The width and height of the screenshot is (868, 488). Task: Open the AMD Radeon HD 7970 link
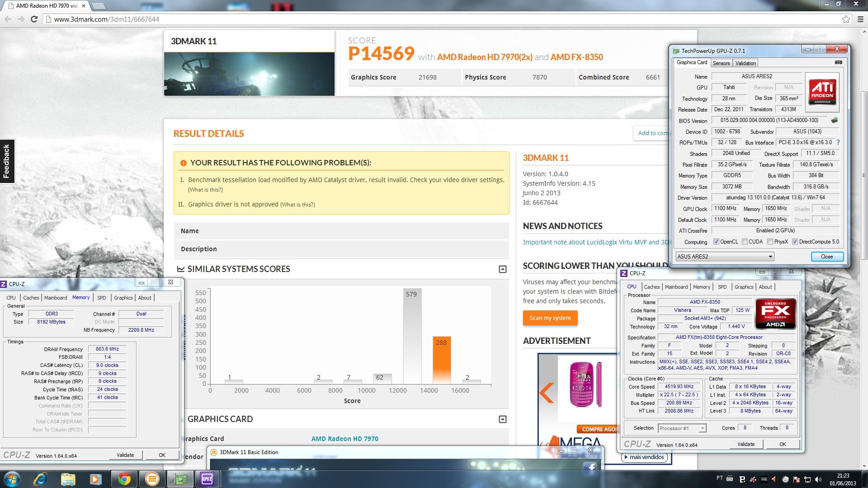pos(344,439)
